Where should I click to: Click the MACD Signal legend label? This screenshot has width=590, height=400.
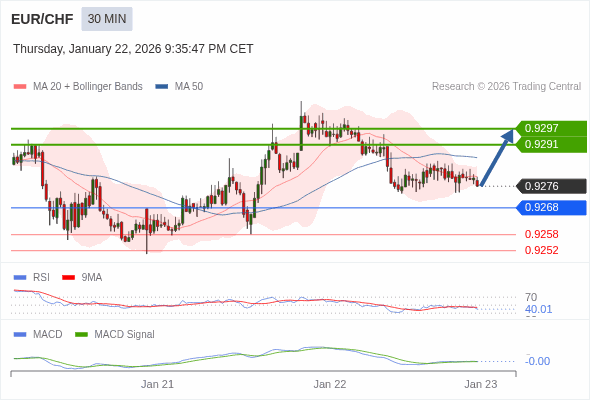(x=125, y=335)
